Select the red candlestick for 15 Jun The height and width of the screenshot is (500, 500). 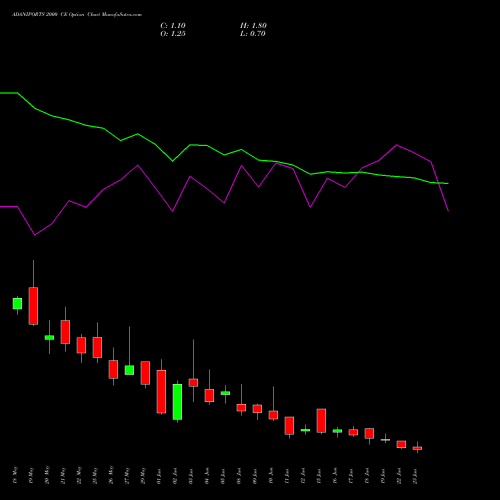click(321, 421)
